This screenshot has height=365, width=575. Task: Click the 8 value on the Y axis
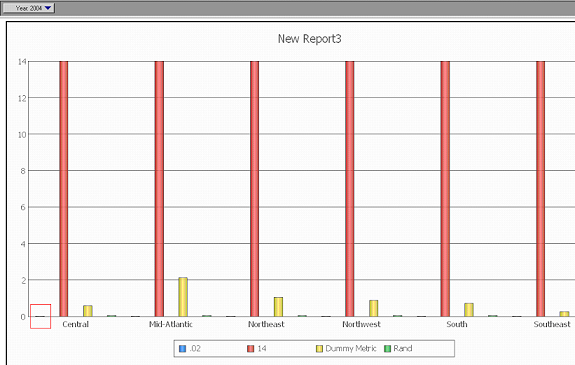[x=23, y=171]
